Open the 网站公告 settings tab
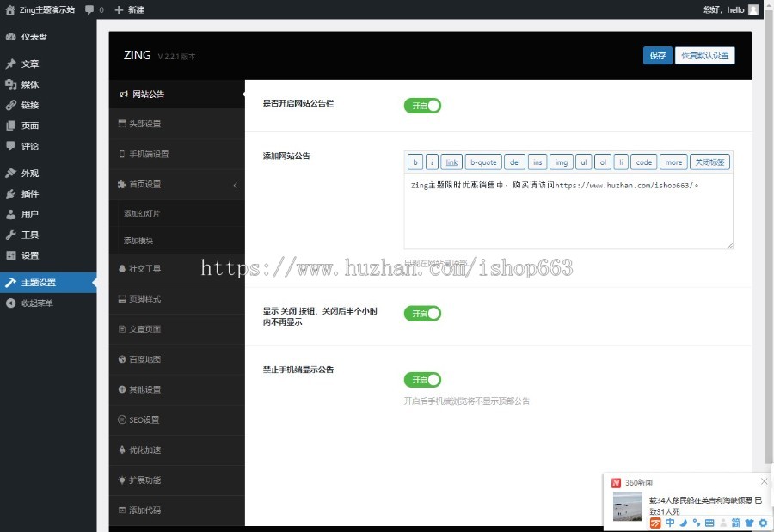The height and width of the screenshot is (532, 774). click(176, 95)
